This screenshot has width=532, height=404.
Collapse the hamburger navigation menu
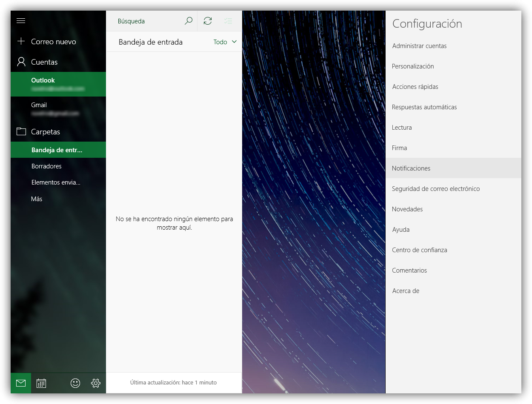point(21,21)
